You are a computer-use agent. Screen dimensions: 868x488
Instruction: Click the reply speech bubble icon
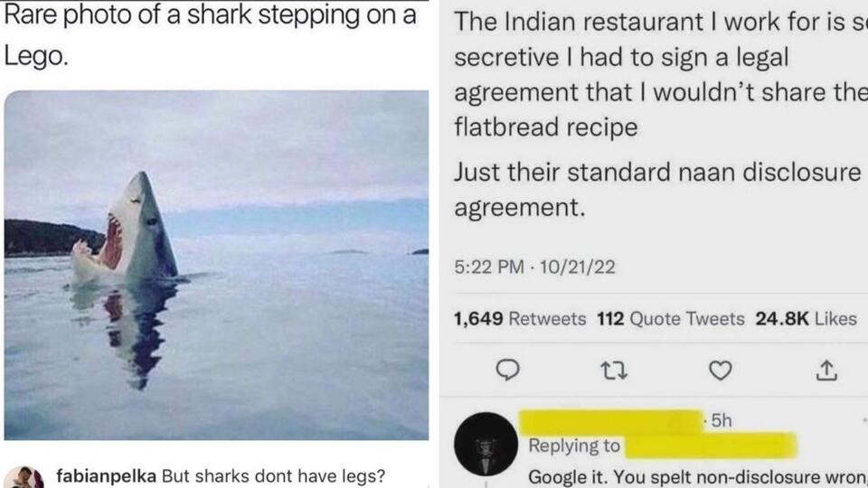(x=507, y=371)
